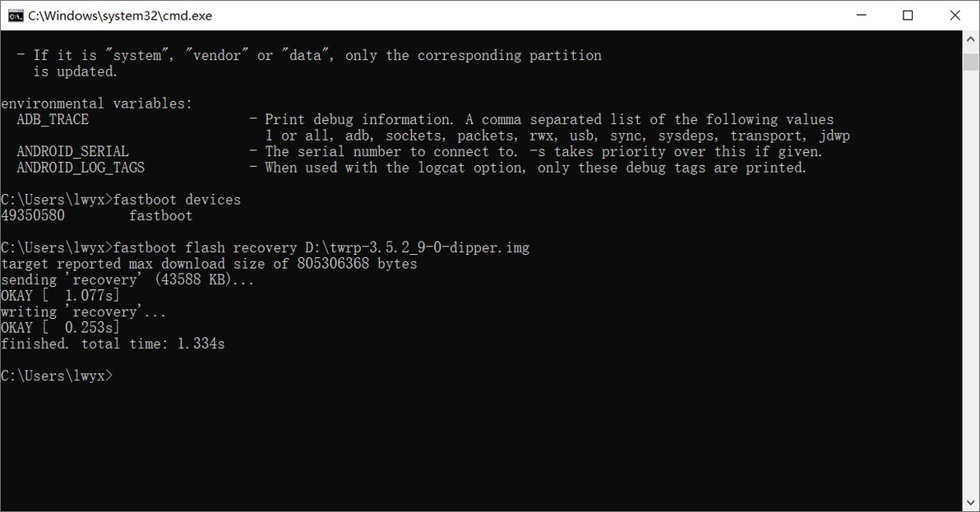Viewport: 980px width, 512px height.
Task: Open the cmd.exe system menu icon
Action: click(x=15, y=15)
